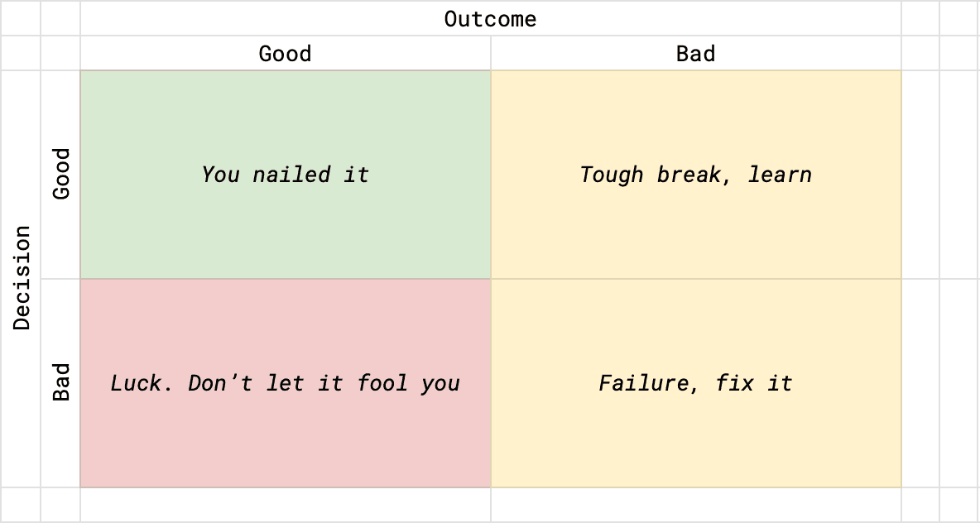Select the vertical Decision label cell
980x523 pixels.
point(21,278)
